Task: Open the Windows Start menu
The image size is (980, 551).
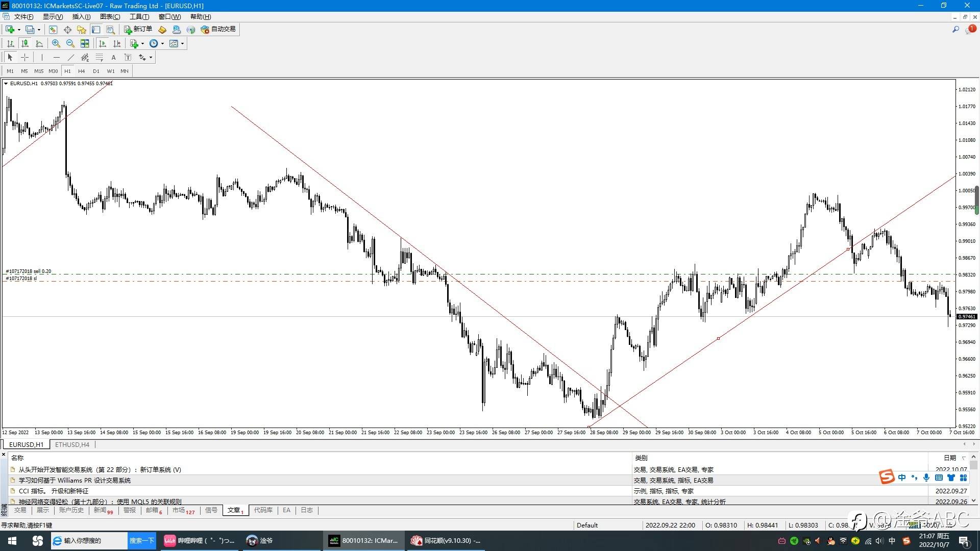Action: click(x=12, y=541)
